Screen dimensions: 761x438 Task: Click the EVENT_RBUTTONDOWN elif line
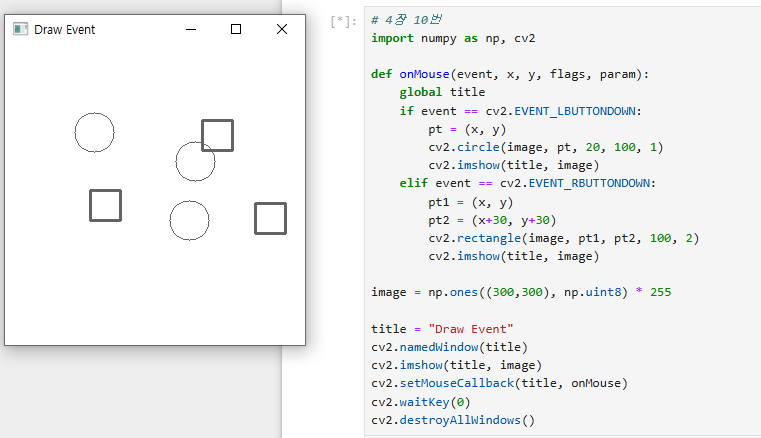(x=528, y=184)
